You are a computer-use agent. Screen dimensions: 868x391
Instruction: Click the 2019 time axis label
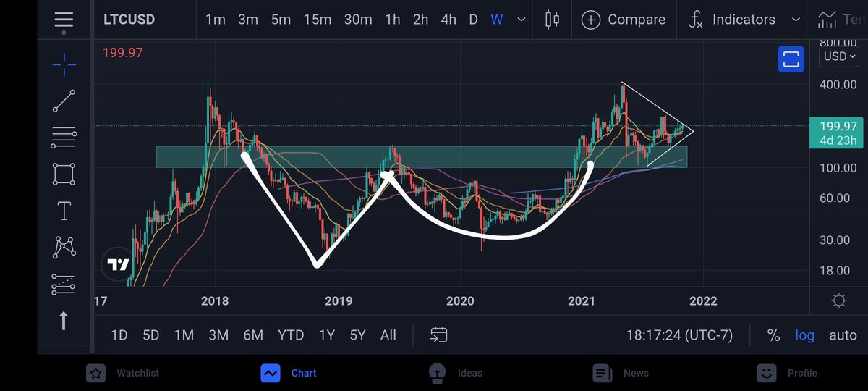[x=339, y=300]
